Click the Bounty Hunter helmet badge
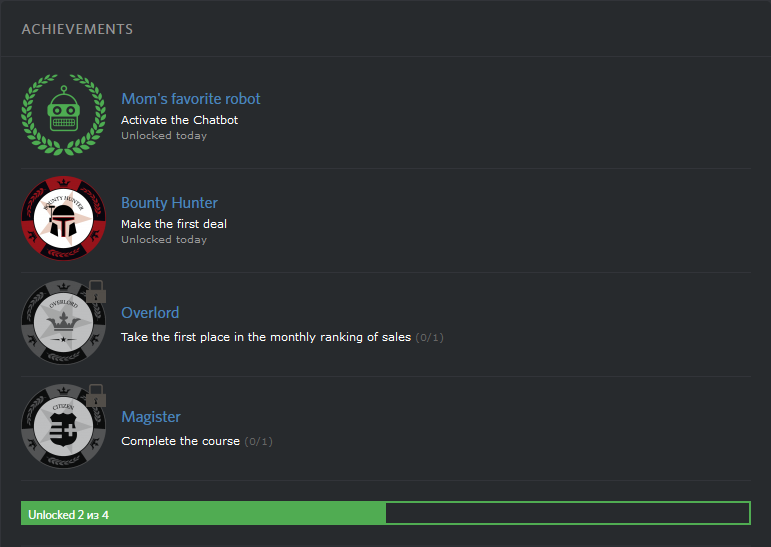 63,219
